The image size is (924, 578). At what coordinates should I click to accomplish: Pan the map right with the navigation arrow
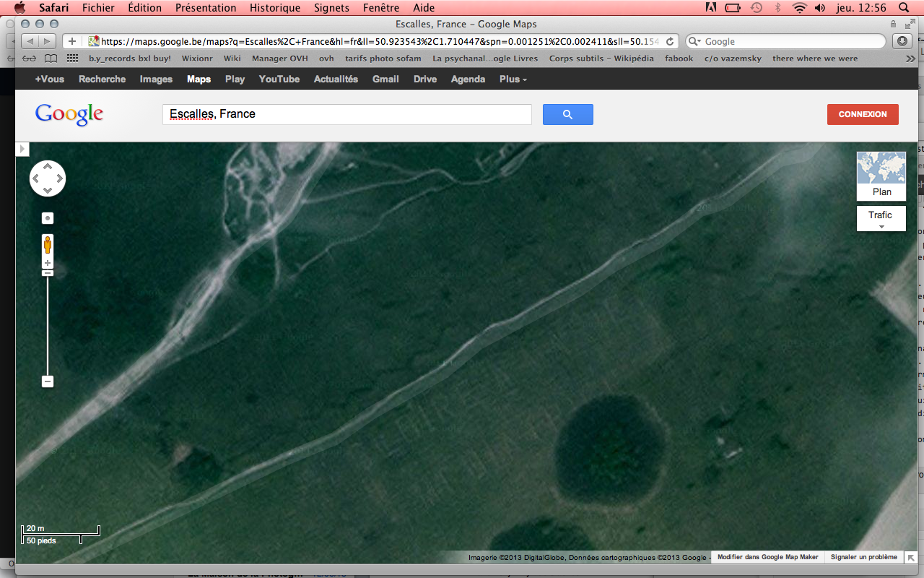(x=59, y=178)
